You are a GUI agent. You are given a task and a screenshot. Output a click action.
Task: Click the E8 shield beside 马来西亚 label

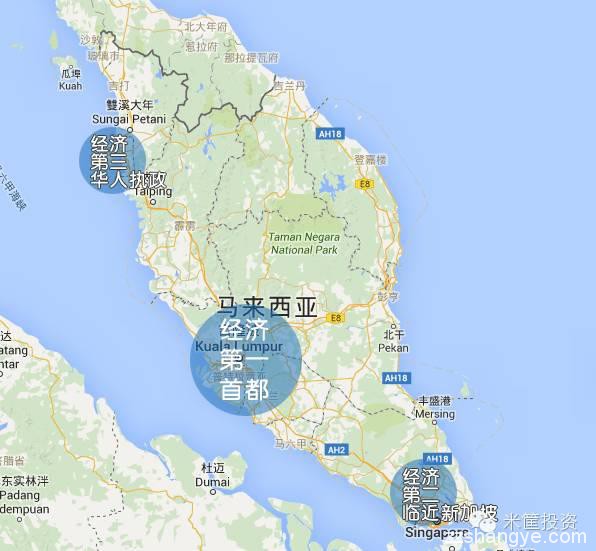pyautogui.click(x=336, y=317)
